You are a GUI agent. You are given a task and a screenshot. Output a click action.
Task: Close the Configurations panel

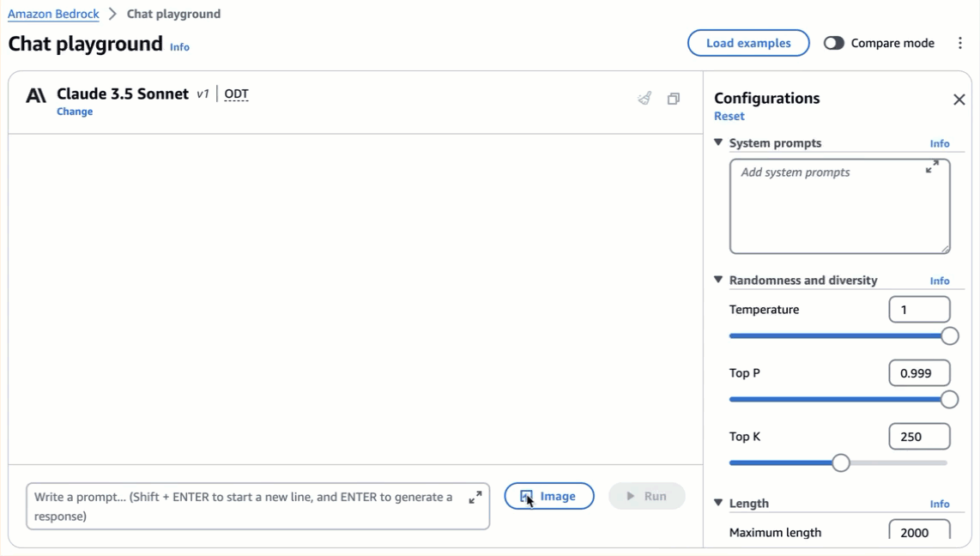[x=959, y=99]
